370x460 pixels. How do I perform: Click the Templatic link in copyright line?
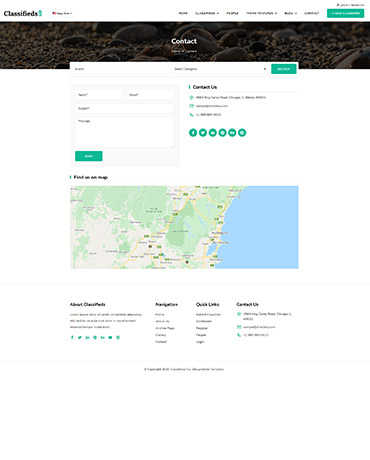point(217,369)
